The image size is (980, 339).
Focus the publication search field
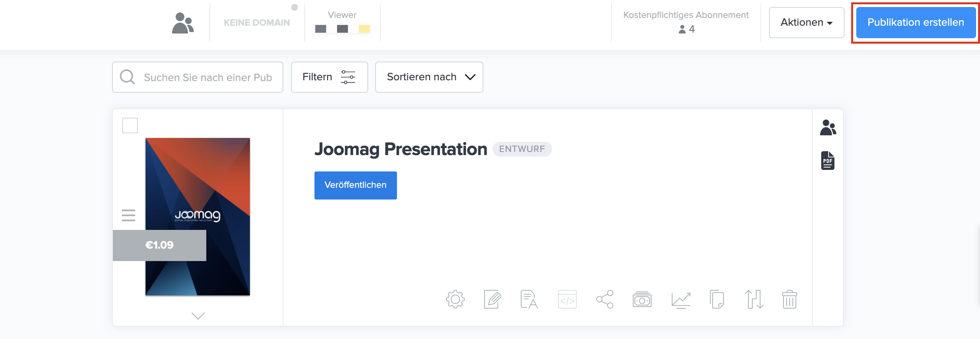[x=207, y=77]
